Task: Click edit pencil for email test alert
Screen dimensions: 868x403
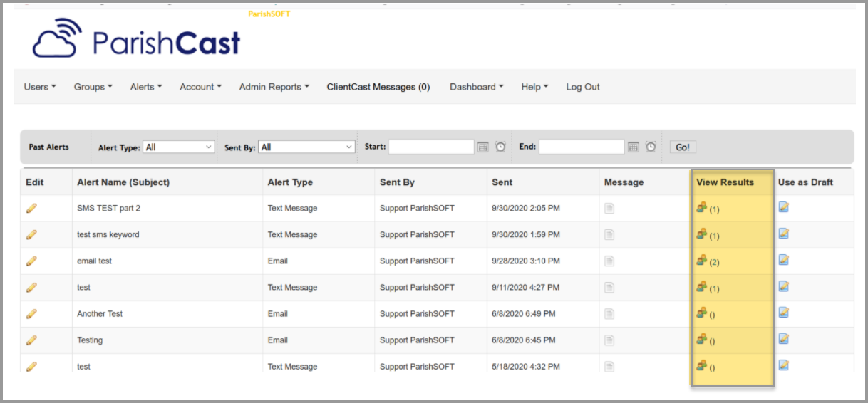Action: 31,261
